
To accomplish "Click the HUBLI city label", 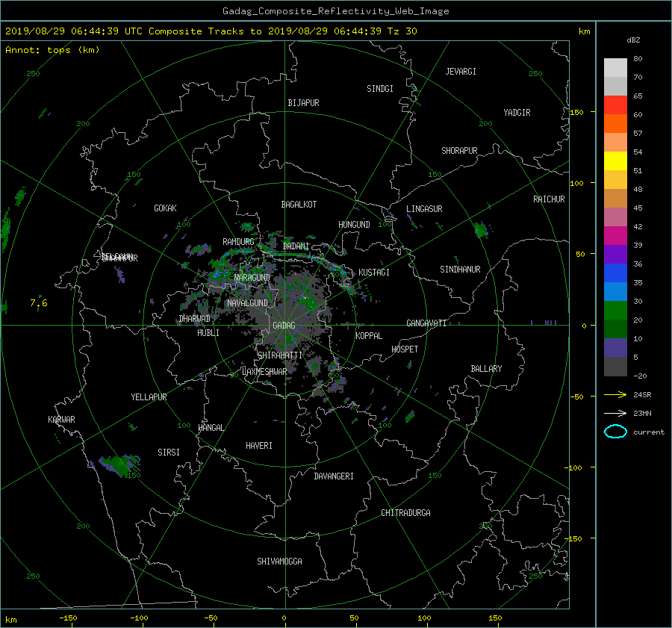I will pyautogui.click(x=208, y=332).
